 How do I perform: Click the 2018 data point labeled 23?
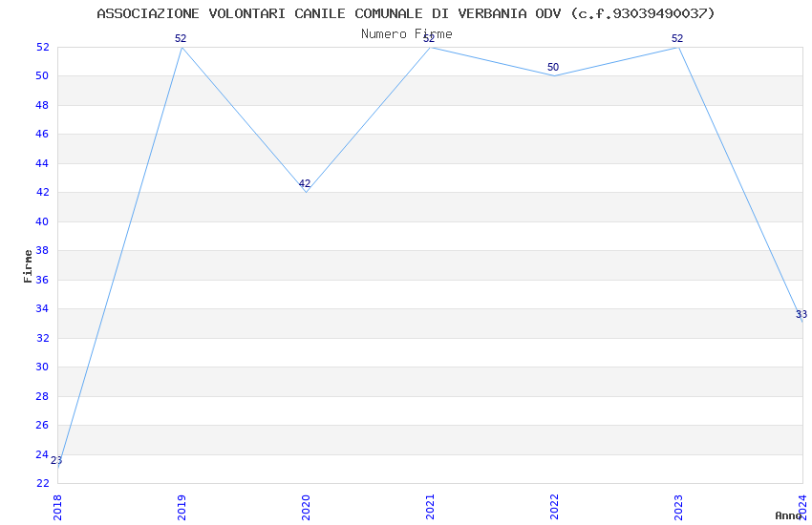pyautogui.click(x=56, y=461)
